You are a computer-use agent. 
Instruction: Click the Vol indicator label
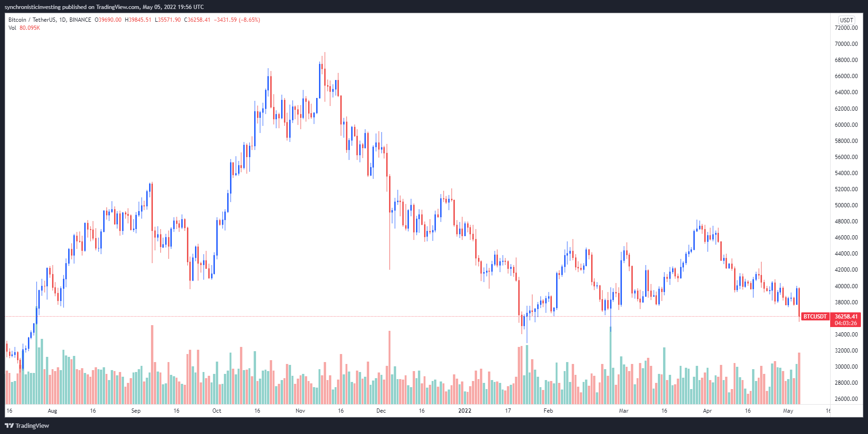click(12, 28)
